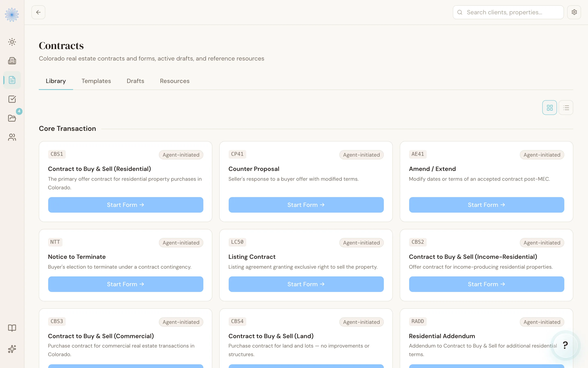This screenshot has height=368, width=588.
Task: Switch to the Templates tab
Action: coord(96,81)
